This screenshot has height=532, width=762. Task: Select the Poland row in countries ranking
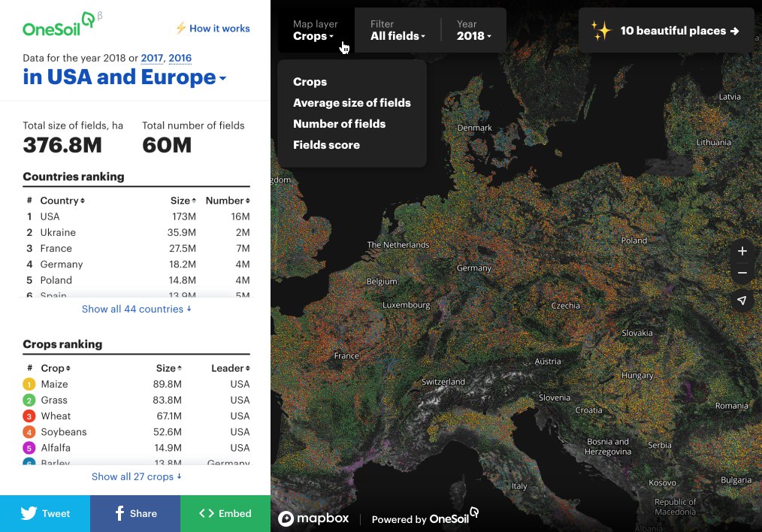click(x=137, y=280)
